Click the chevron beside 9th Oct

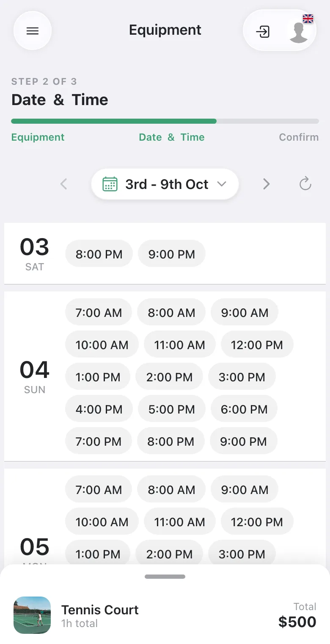222,184
